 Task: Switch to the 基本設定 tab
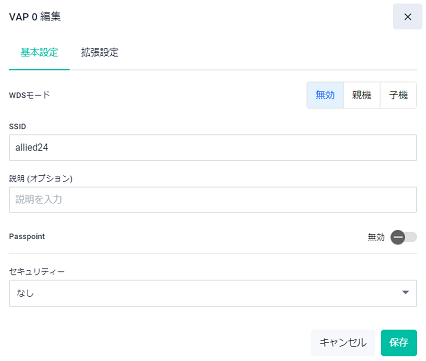tap(39, 53)
